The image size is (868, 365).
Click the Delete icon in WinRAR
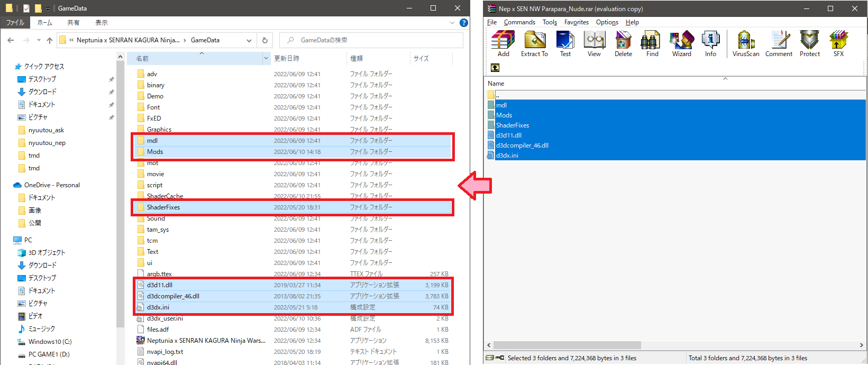point(623,43)
